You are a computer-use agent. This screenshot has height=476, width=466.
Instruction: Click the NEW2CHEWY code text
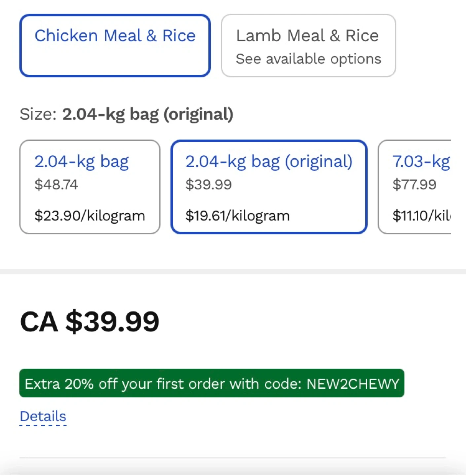click(x=353, y=384)
